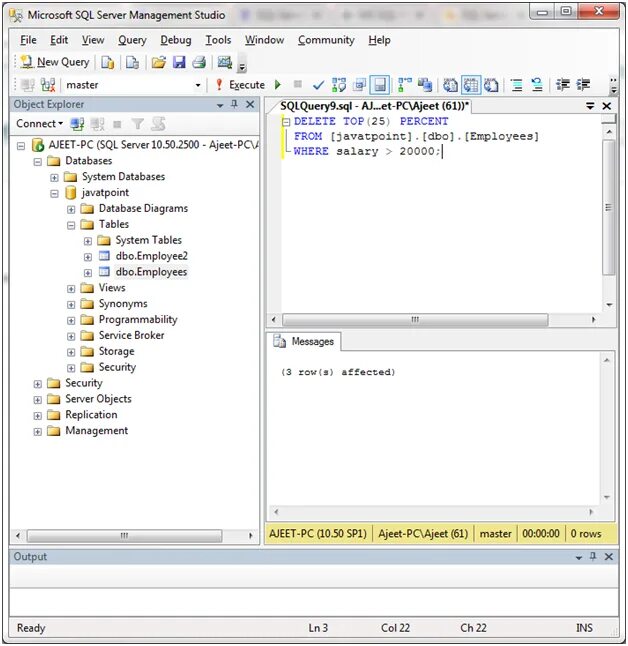Click the '(3 row(s) affected)' message
Viewport: 628px width, 646px height.
[x=338, y=372]
